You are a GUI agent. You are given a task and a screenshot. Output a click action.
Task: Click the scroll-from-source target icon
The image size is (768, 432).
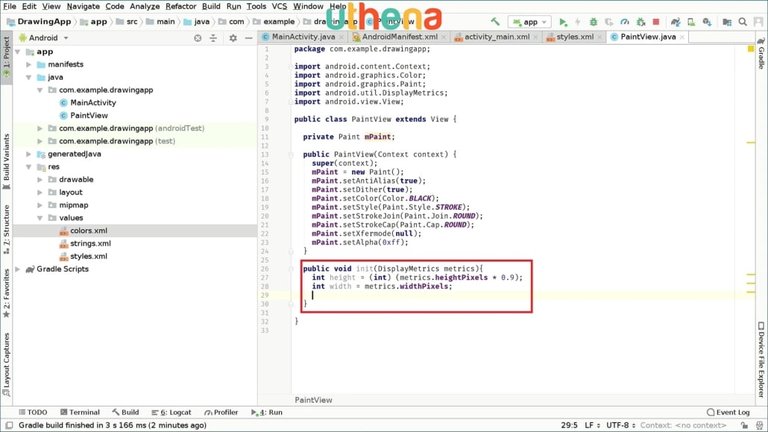pos(197,37)
